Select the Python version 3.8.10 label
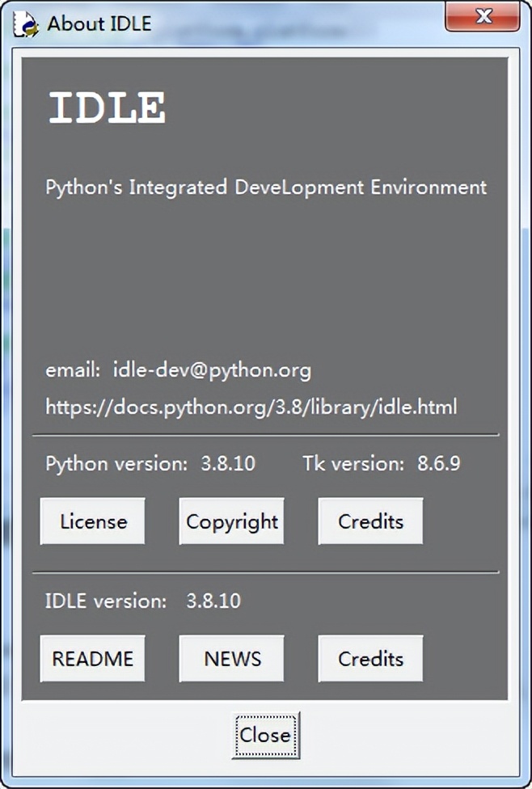This screenshot has height=789, width=532. pos(149,464)
